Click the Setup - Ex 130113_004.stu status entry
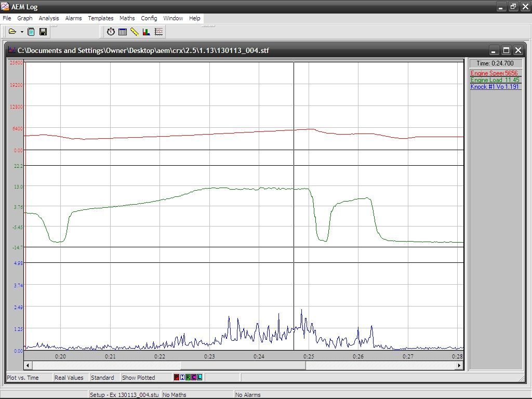This screenshot has width=532, height=399. point(124,395)
